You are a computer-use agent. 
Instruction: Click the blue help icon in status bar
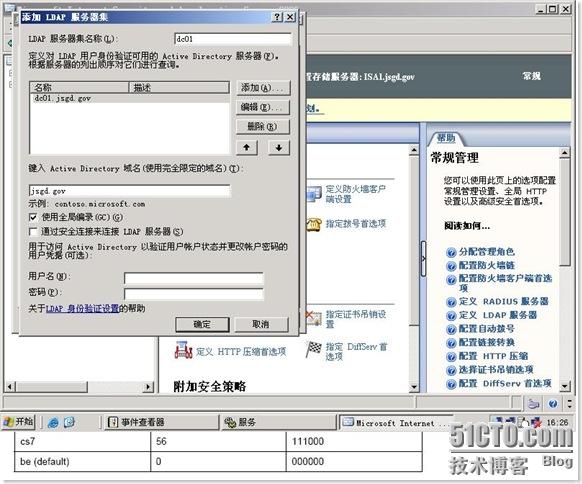tap(553, 403)
